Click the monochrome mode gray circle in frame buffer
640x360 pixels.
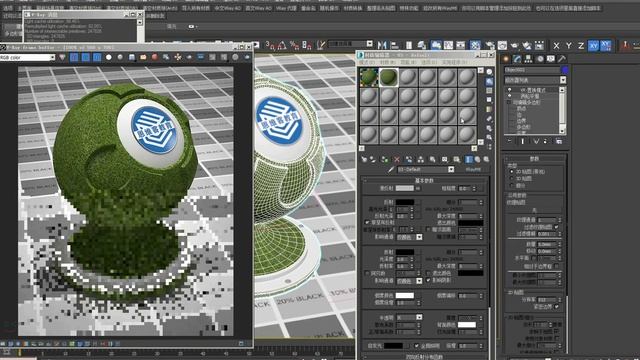point(120,58)
